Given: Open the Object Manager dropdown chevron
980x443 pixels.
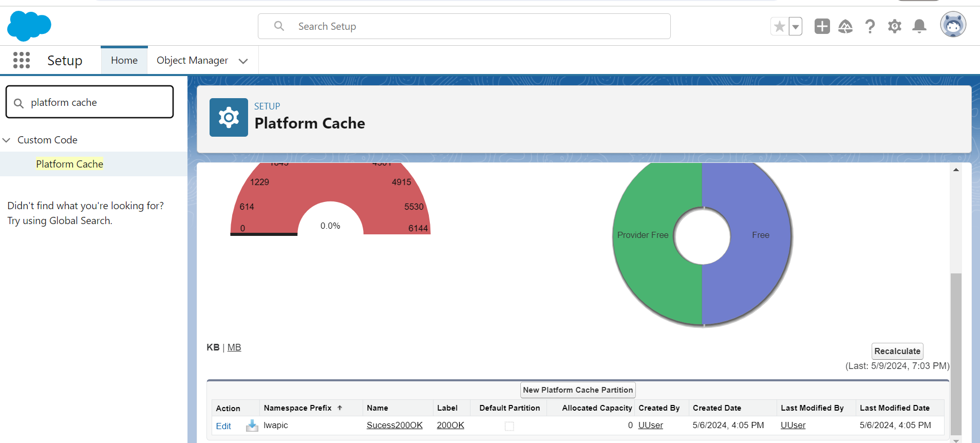Looking at the screenshot, I should pos(243,61).
